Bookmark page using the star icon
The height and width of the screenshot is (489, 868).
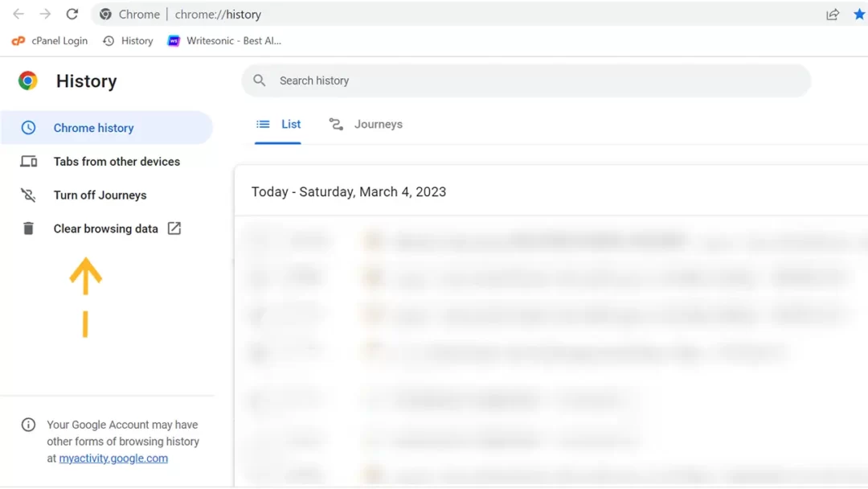[x=858, y=14]
